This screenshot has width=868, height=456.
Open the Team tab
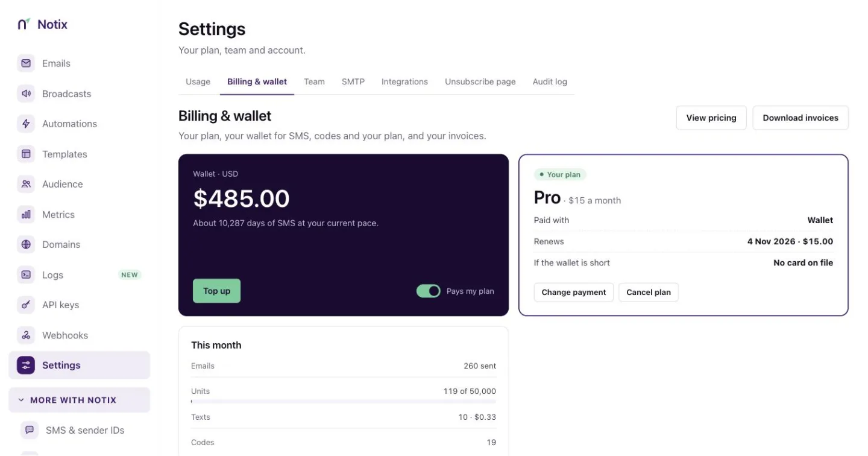(x=314, y=81)
